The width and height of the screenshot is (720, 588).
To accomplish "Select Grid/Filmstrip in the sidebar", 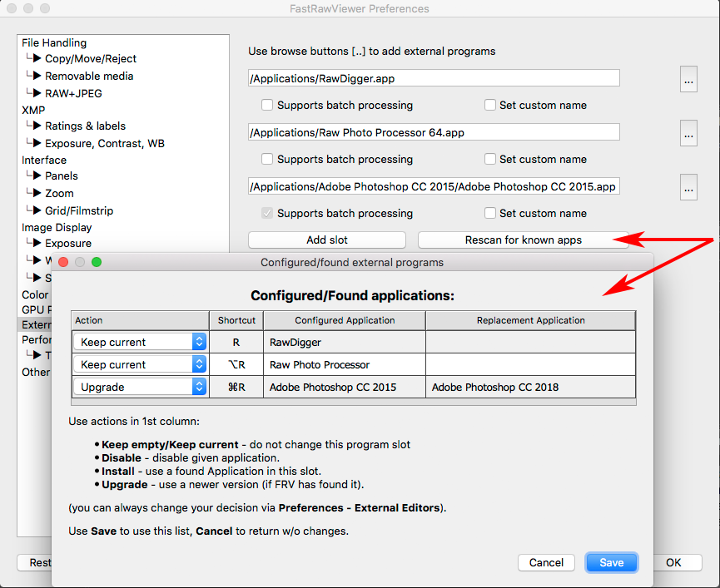I will click(78, 210).
